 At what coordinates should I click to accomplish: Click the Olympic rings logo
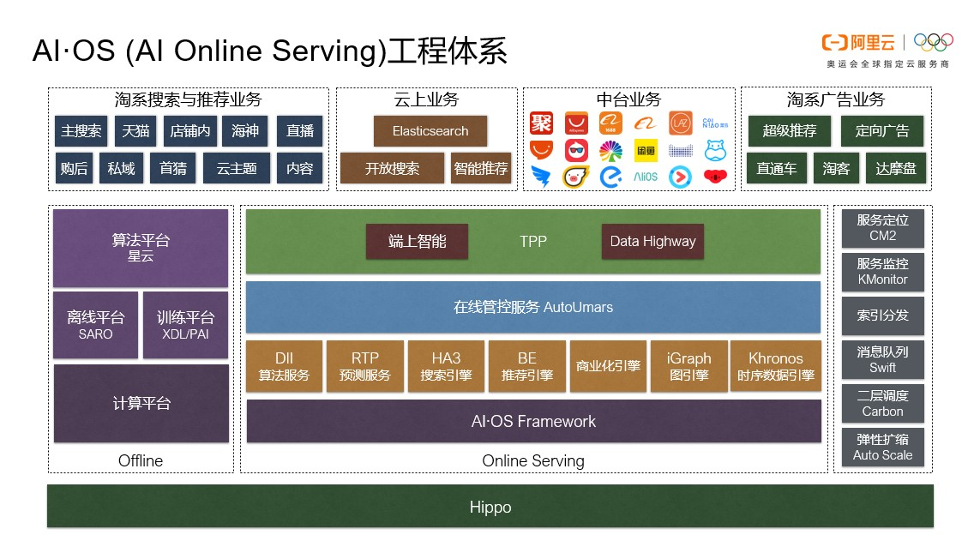click(x=933, y=43)
